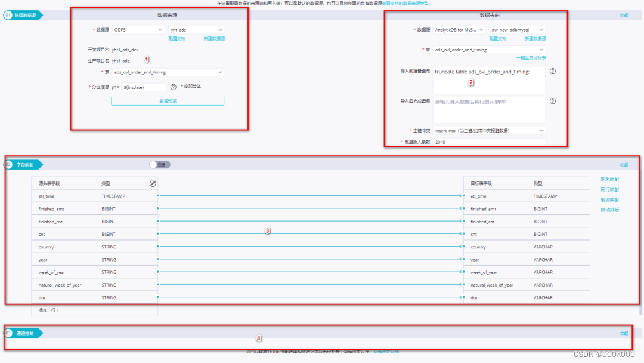Click new datasource link under destination
The image size is (644, 363).
click(535, 39)
